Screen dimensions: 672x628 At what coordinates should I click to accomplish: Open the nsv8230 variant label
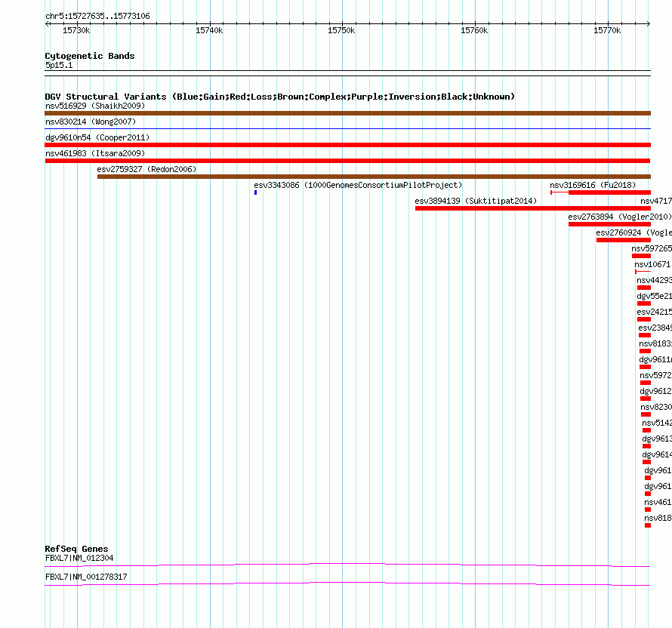656,407
